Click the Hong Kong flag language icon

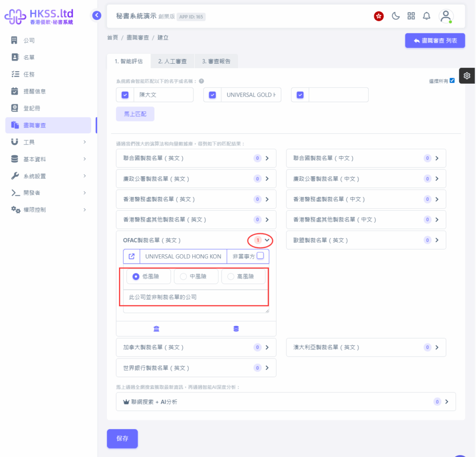(379, 16)
